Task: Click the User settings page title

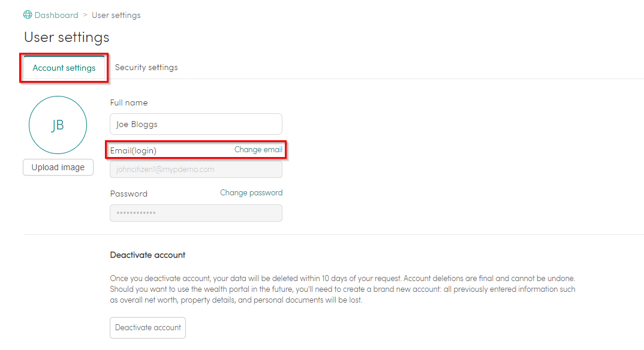Action: click(67, 37)
